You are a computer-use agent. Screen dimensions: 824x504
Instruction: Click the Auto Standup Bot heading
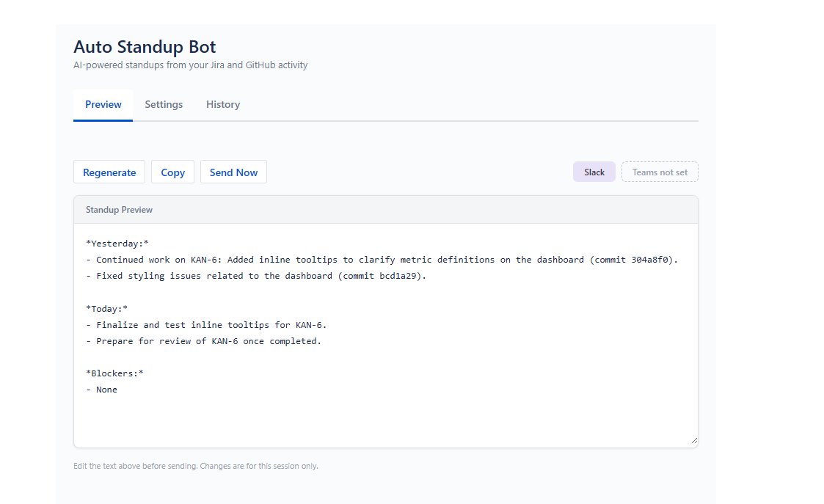pyautogui.click(x=144, y=46)
